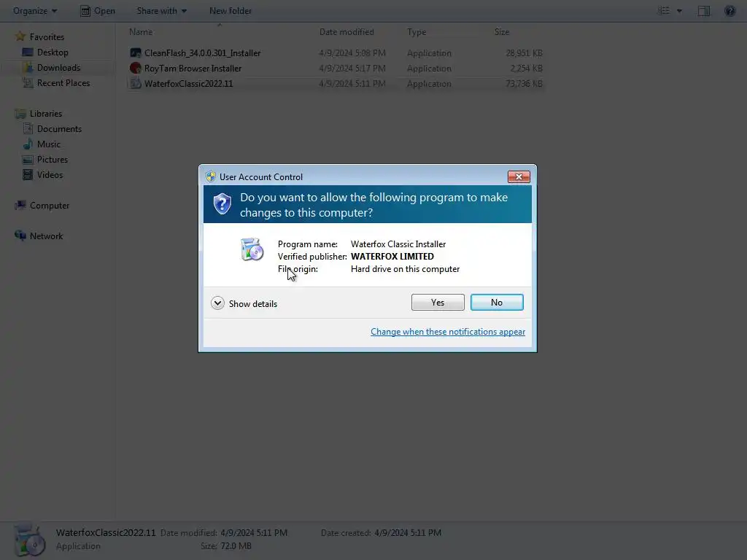Open Pictures library in sidebar

click(x=53, y=159)
